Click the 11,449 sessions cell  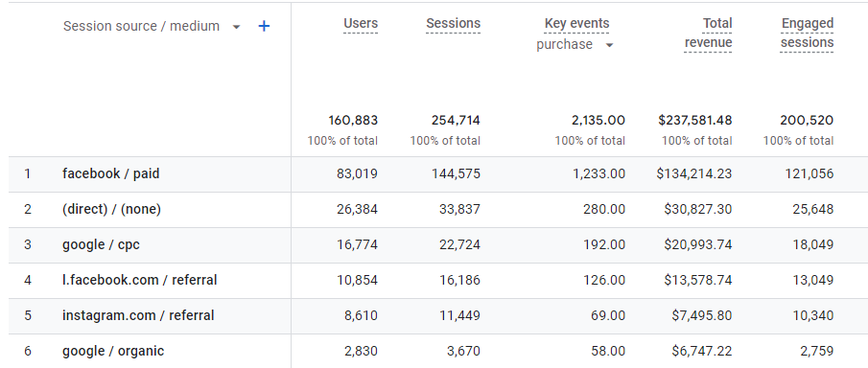[x=459, y=315]
